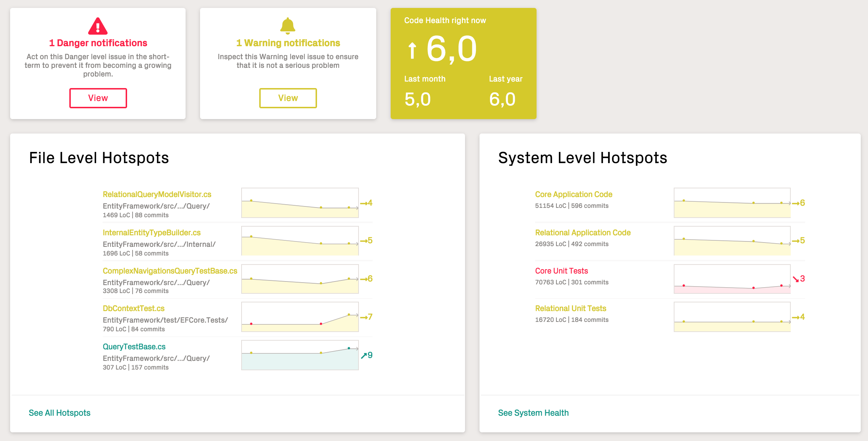Viewport: 868px width, 441px height.
Task: Open Relational Unit Tests component
Action: (x=570, y=308)
